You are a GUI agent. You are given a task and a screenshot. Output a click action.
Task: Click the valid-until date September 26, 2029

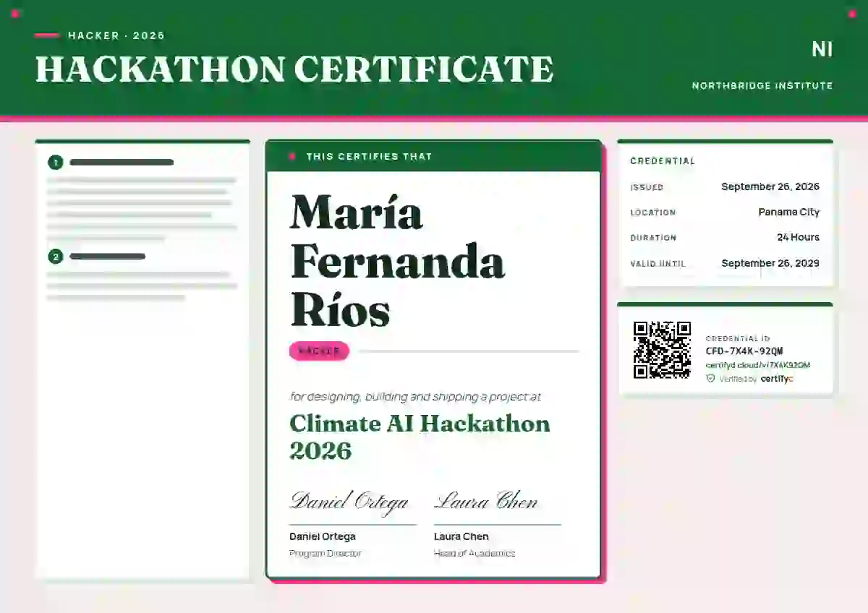point(770,263)
